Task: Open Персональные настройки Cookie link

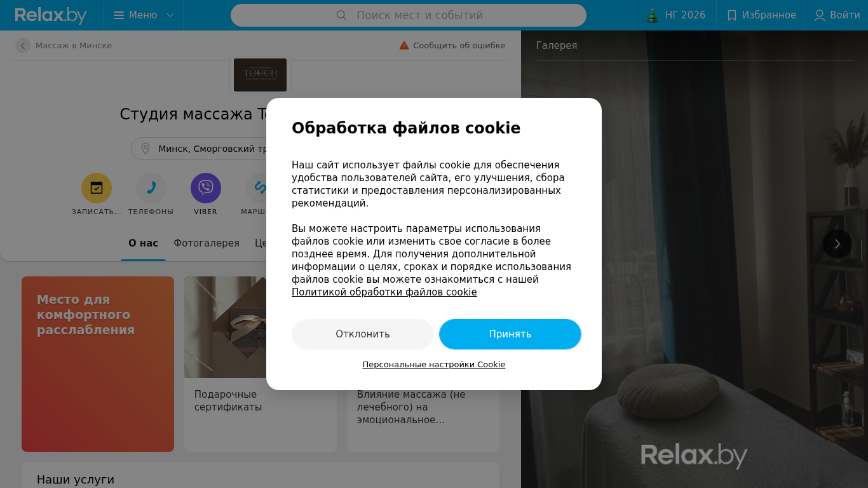Action: coord(434,365)
